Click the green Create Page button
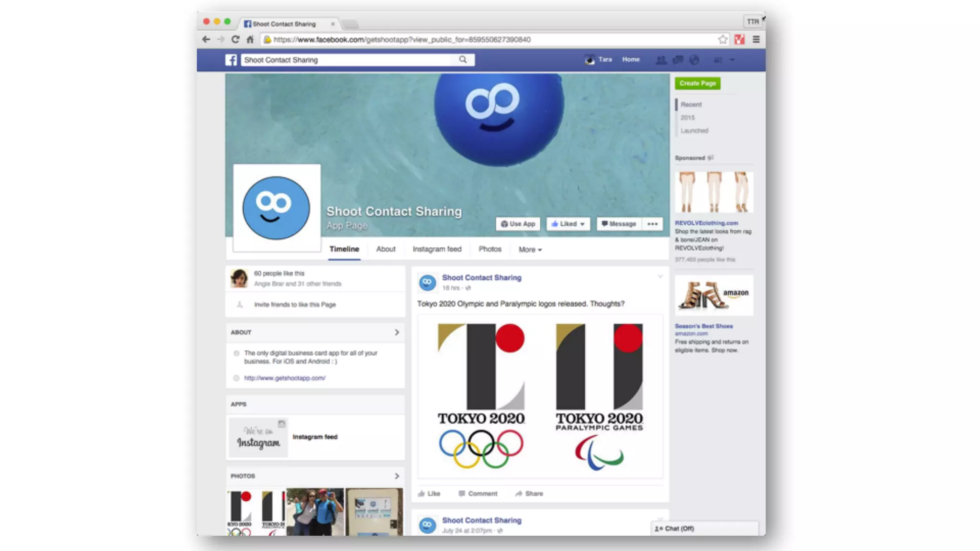The image size is (980, 551). coord(697,83)
